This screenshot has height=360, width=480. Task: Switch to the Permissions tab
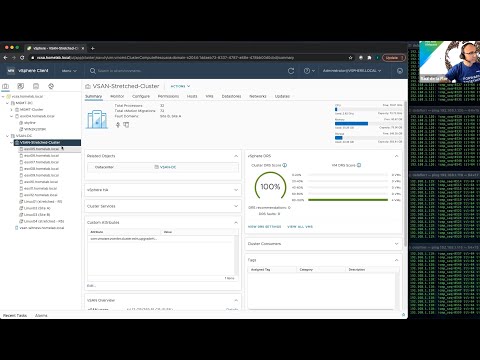click(168, 96)
